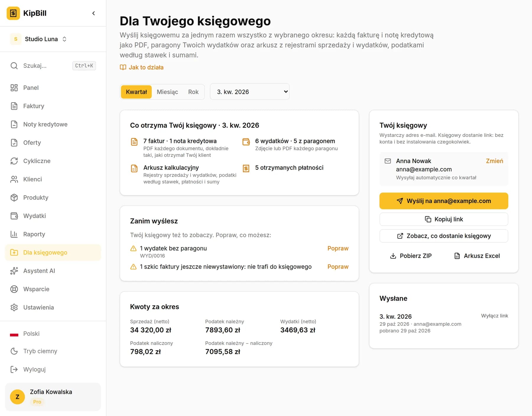Navigate to Oferty
This screenshot has height=416, width=532.
pos(53,143)
